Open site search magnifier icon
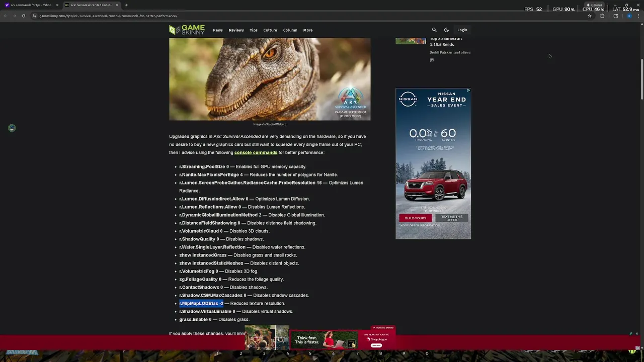This screenshot has height=362, width=644. pos(434,30)
